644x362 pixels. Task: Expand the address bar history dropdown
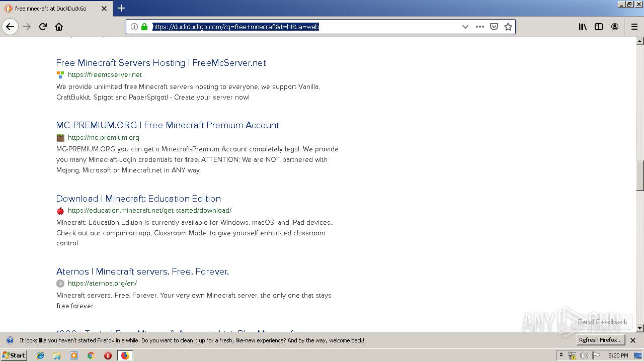click(x=465, y=27)
